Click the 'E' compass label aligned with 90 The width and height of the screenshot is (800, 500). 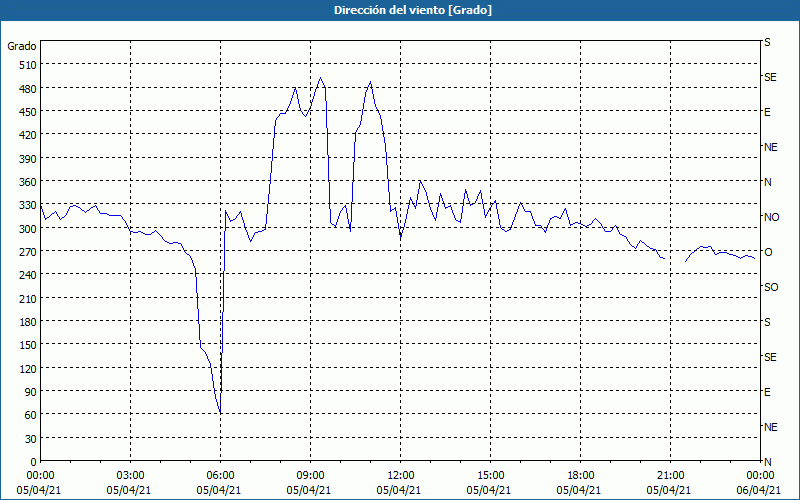(x=767, y=392)
